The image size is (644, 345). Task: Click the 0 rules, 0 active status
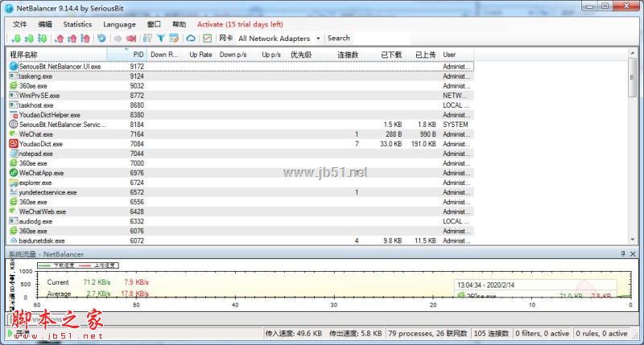[x=601, y=334]
